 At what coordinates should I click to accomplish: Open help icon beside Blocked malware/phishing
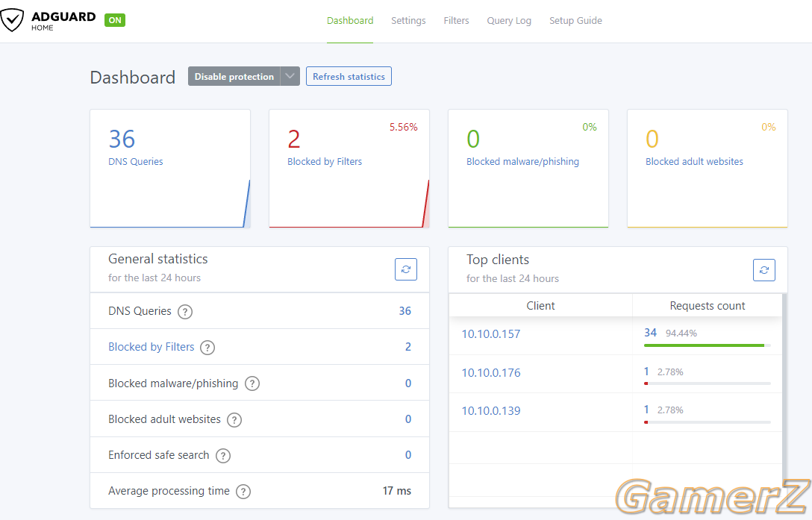point(252,383)
